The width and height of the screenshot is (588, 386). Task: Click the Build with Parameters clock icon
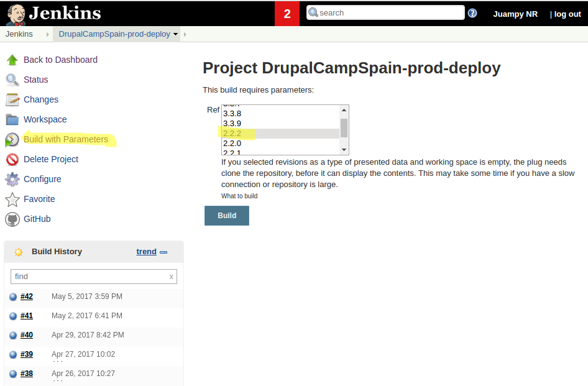pos(12,140)
